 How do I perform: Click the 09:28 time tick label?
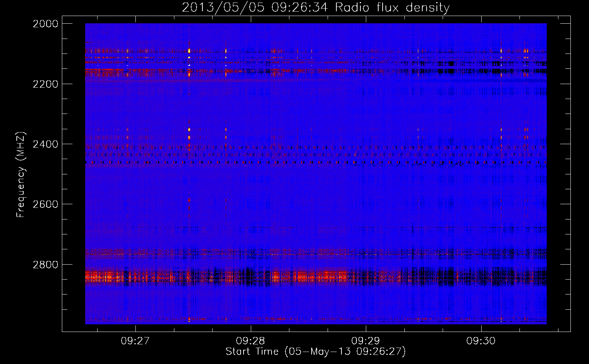pyautogui.click(x=250, y=341)
